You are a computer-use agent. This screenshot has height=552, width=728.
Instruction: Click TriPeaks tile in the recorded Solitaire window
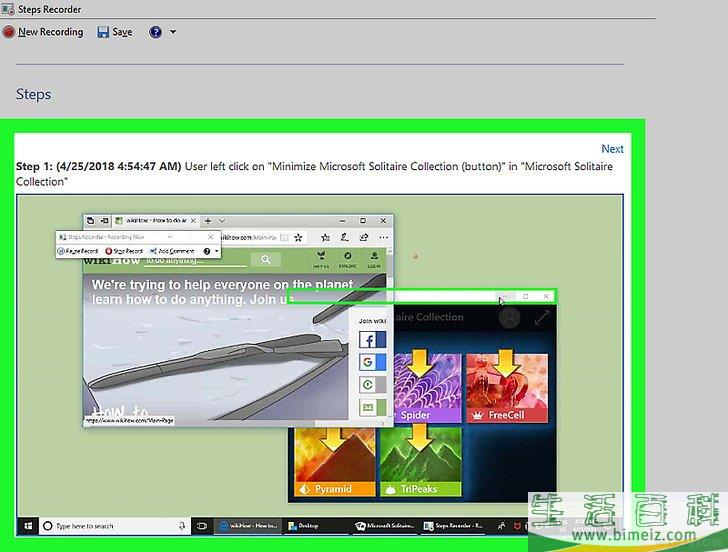[421, 462]
